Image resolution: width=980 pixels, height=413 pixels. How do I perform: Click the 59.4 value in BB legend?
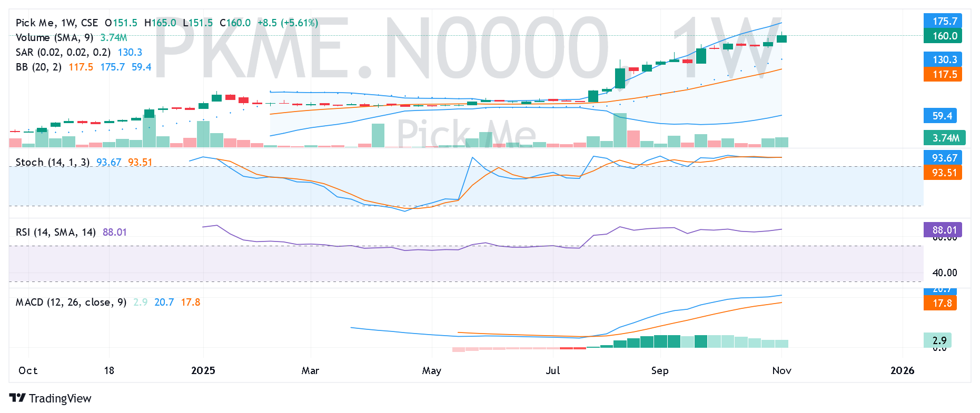point(142,67)
